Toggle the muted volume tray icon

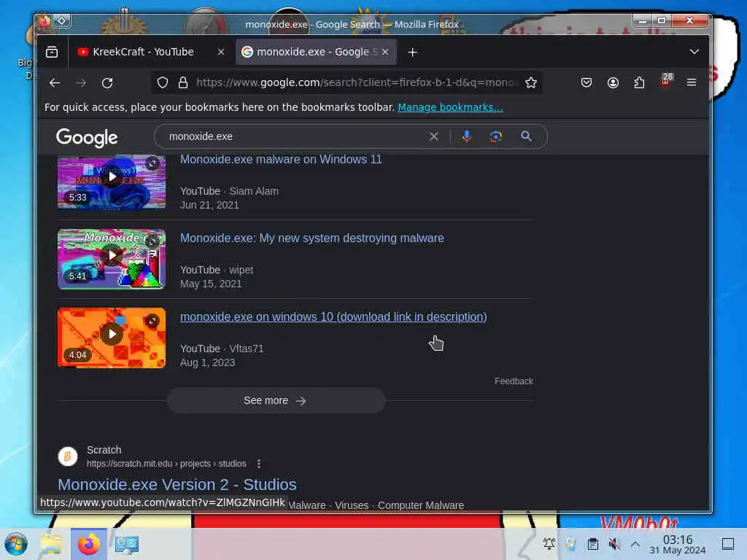click(614, 544)
